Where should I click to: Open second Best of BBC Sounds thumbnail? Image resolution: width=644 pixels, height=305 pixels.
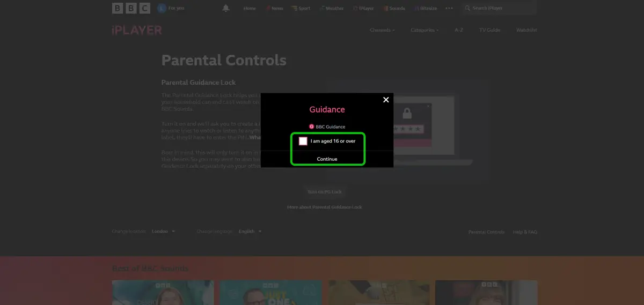coord(270,293)
